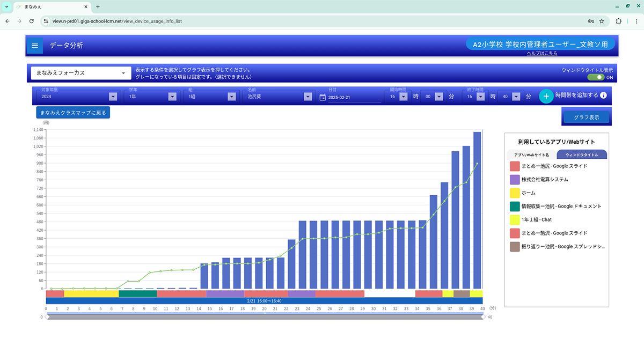The width and height of the screenshot is (644, 346).
Task: Toggle ウィンドウタイトル表示 switch off
Action: pyautogui.click(x=596, y=77)
